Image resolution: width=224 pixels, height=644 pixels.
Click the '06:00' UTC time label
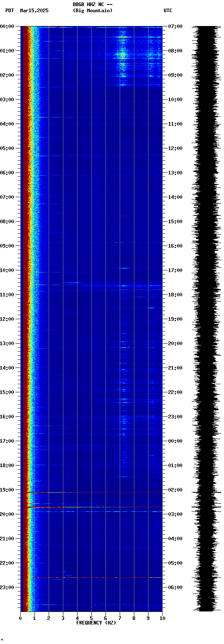click(x=175, y=587)
